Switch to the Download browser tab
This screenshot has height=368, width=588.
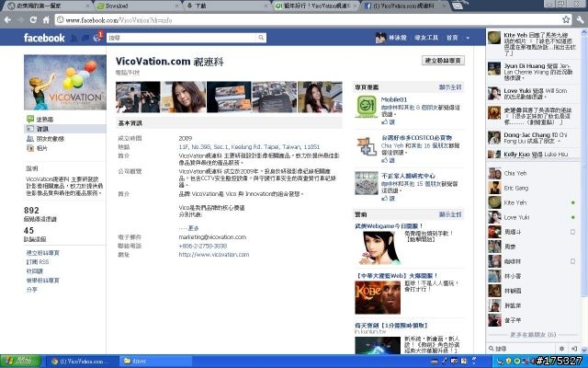138,6
